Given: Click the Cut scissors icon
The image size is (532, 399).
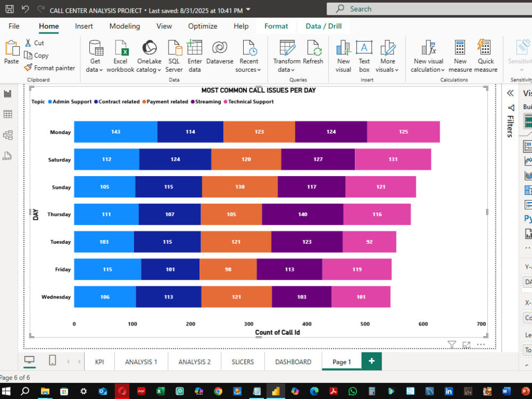Looking at the screenshot, I should click(28, 43).
